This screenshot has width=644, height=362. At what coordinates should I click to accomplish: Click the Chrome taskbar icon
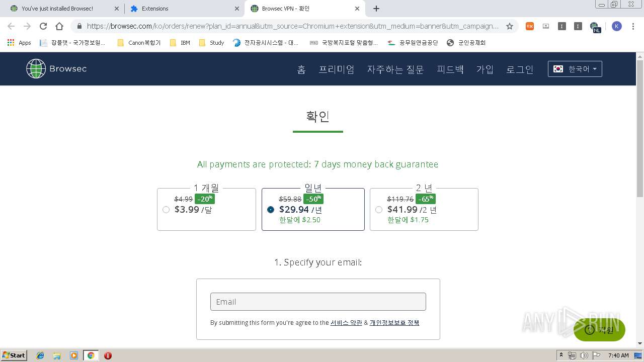[91, 355]
